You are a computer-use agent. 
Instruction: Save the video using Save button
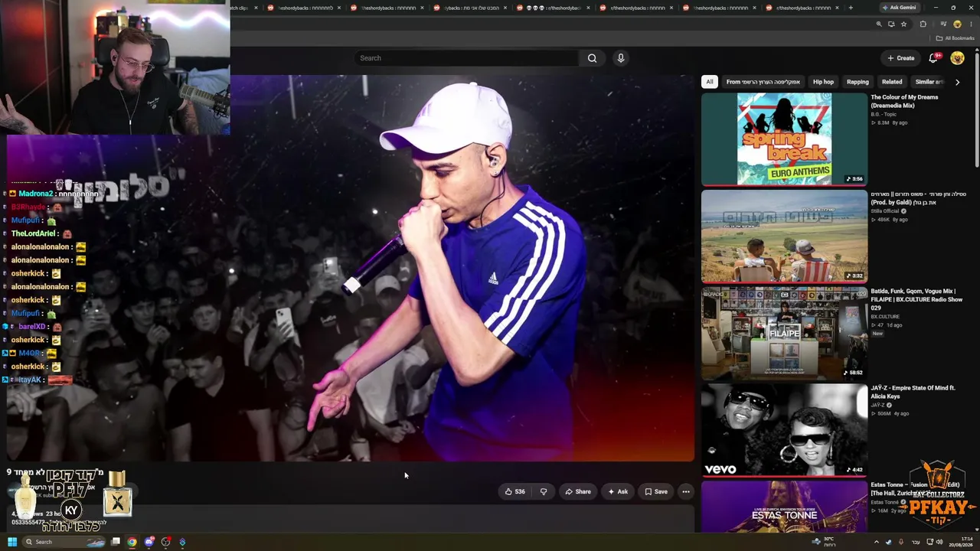pos(656,492)
